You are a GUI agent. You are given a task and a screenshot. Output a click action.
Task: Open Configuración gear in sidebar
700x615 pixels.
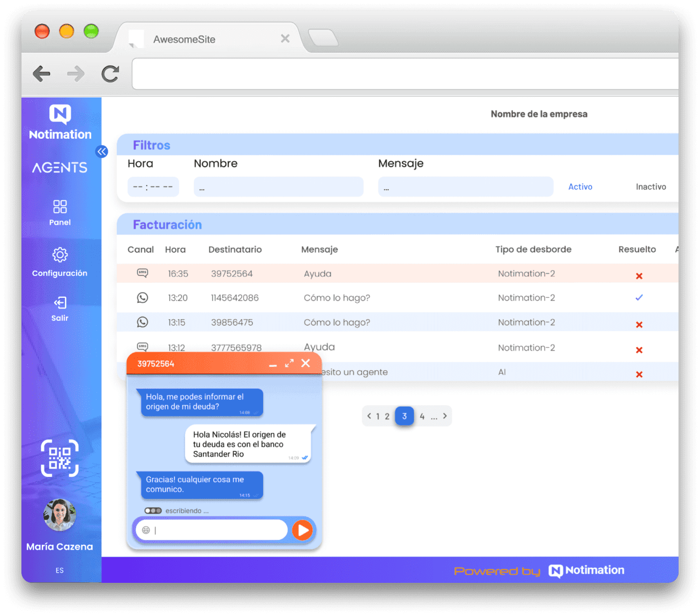point(59,255)
